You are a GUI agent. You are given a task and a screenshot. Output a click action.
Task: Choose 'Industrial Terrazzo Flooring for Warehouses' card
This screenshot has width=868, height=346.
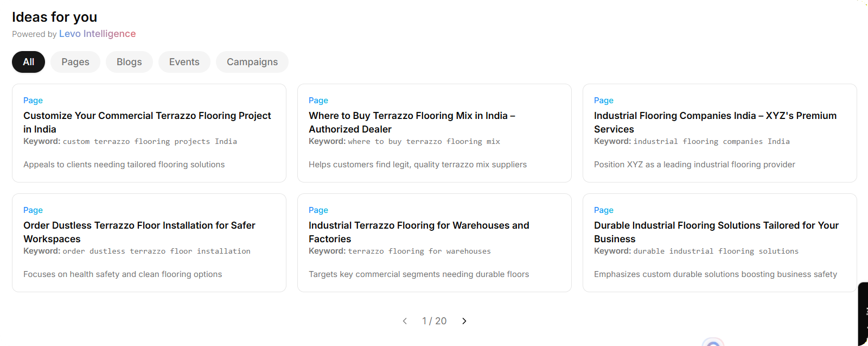click(x=419, y=232)
